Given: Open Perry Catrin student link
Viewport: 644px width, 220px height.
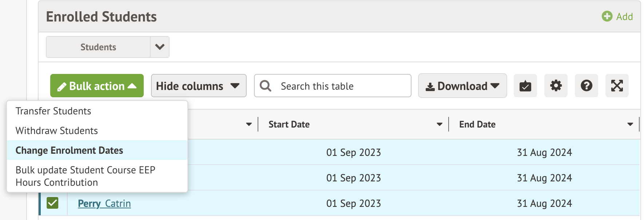Looking at the screenshot, I should [104, 204].
